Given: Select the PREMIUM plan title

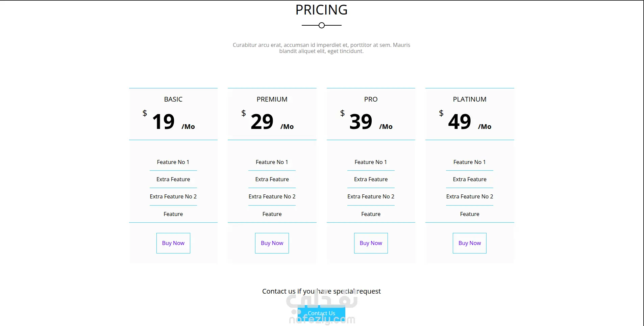Looking at the screenshot, I should pyautogui.click(x=272, y=99).
